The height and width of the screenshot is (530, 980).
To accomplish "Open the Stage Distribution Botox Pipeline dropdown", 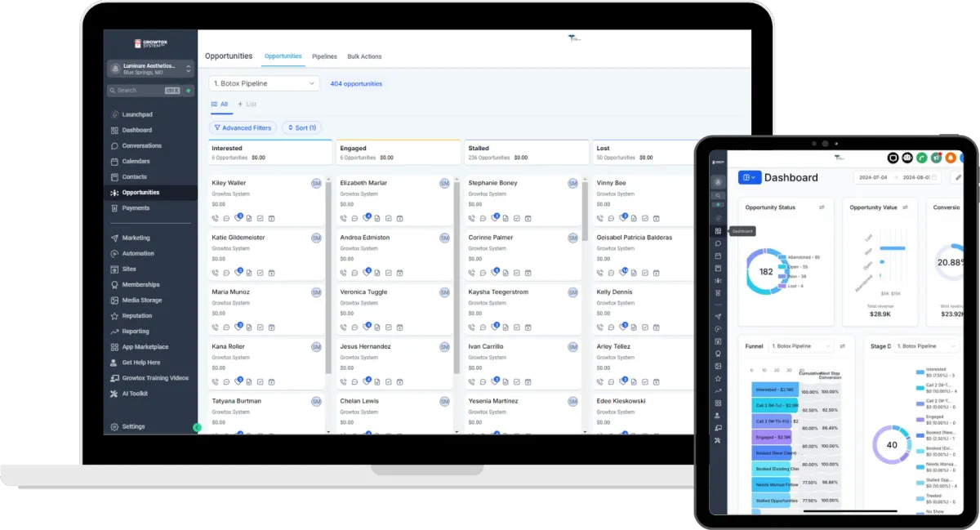I will coord(928,346).
